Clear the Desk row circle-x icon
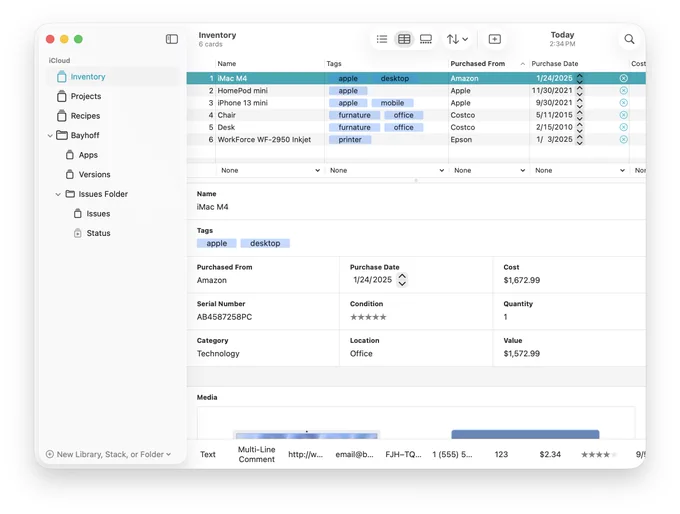This screenshot has height=514, width=680. click(624, 127)
